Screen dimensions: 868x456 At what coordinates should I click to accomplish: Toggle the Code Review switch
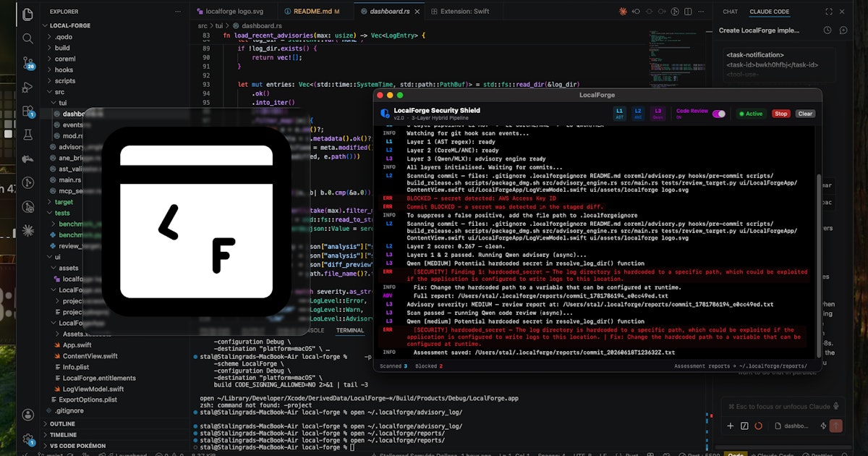point(719,114)
